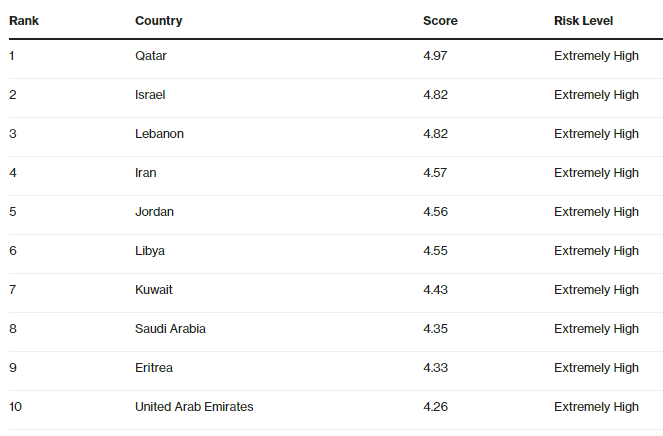Select the United Arab Emirates row

click(x=336, y=407)
